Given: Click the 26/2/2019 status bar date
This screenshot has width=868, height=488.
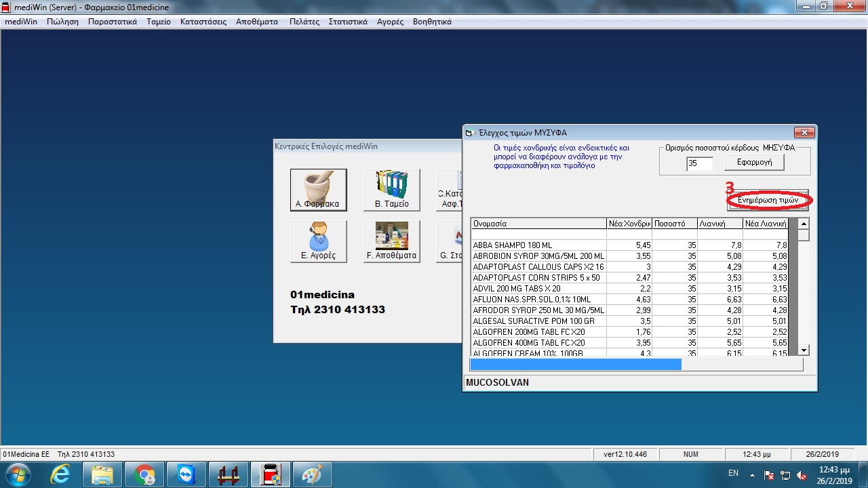Looking at the screenshot, I should (x=823, y=454).
